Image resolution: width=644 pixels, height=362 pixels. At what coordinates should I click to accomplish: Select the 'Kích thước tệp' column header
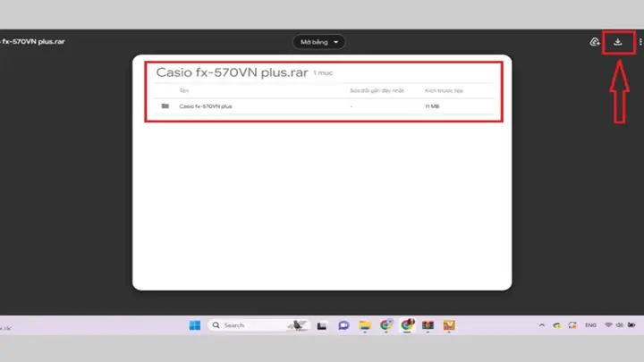point(444,90)
